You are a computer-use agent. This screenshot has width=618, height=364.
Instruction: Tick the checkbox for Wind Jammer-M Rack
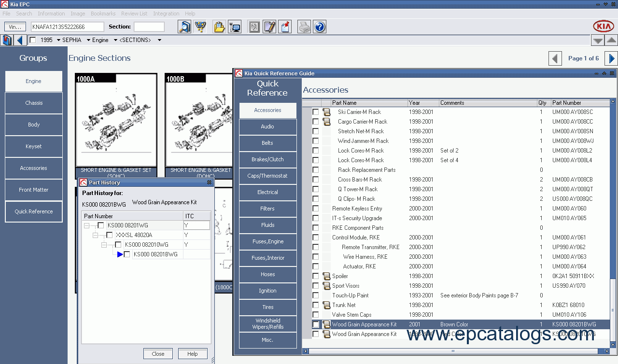click(316, 141)
